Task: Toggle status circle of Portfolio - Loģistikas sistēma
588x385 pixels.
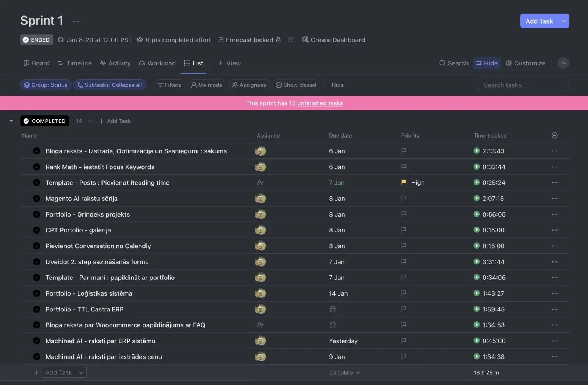Action: 36,293
